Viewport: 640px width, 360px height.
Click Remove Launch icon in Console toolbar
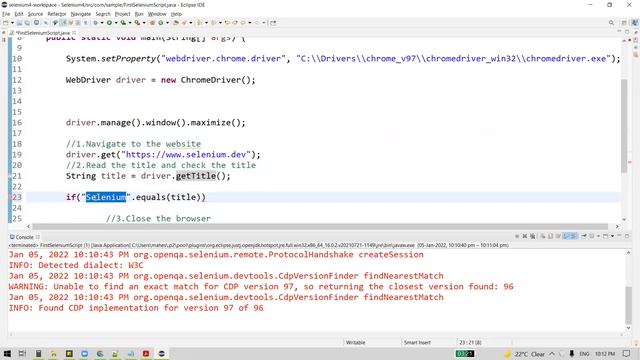coord(525,236)
